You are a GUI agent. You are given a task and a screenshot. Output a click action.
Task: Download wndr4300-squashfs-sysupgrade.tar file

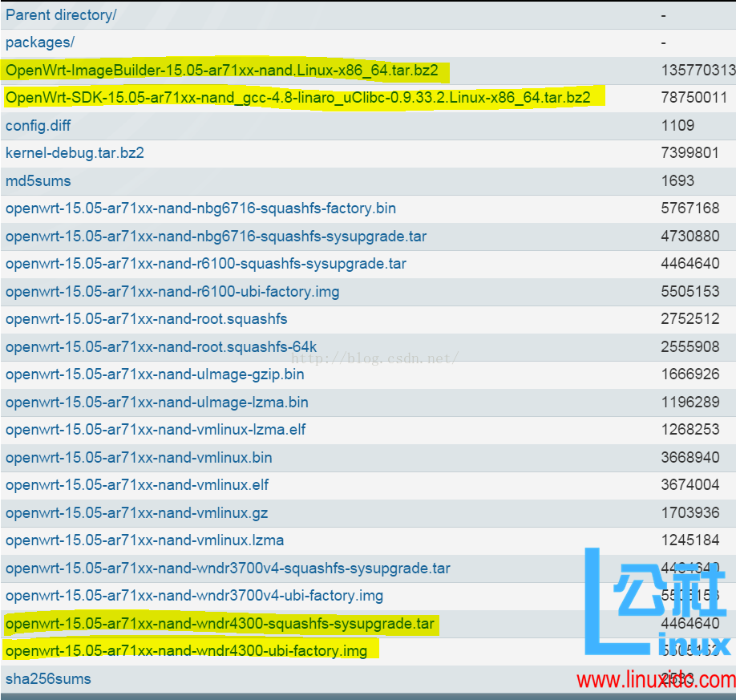(220, 624)
